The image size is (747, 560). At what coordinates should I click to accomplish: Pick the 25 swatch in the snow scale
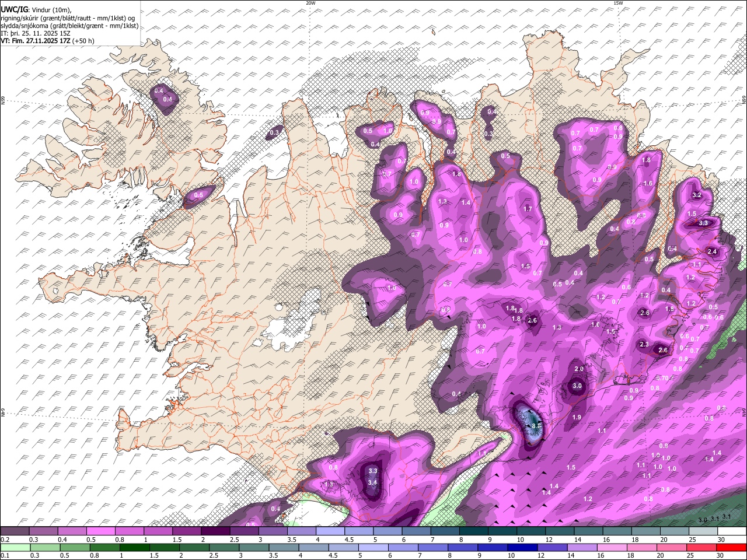(703, 531)
